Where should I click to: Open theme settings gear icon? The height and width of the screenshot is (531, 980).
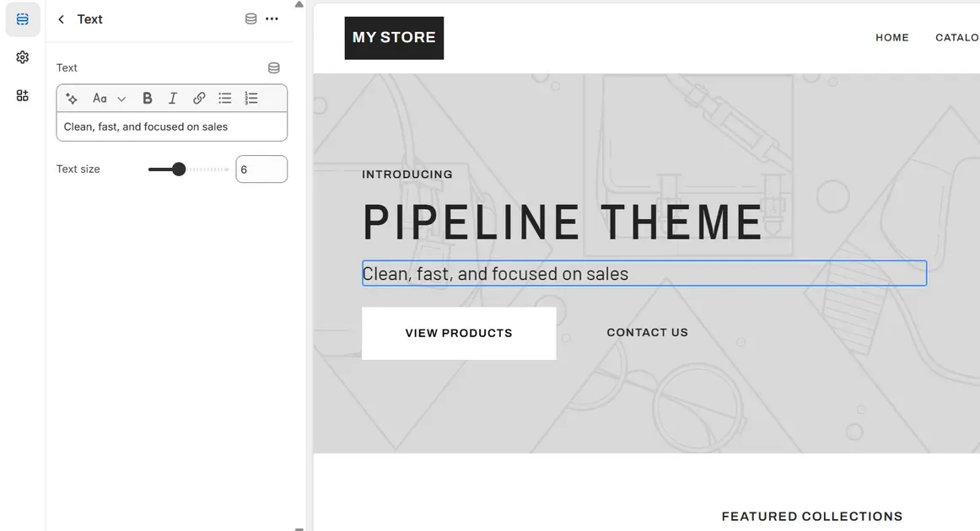click(23, 57)
